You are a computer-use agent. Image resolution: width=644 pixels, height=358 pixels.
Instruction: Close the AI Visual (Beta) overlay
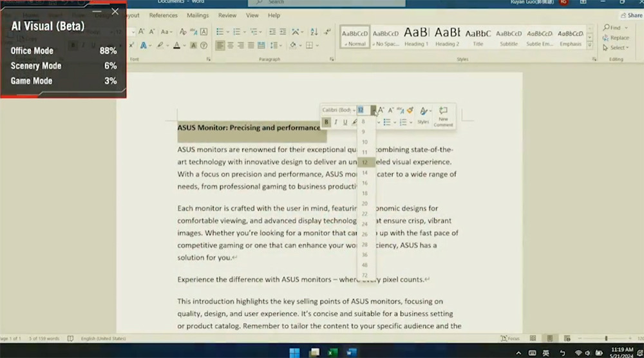[x=115, y=12]
